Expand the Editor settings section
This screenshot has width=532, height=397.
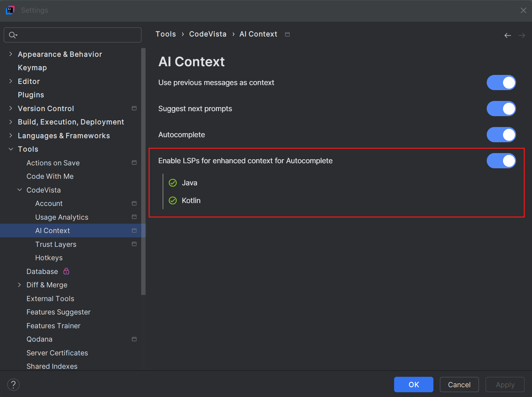(x=11, y=81)
